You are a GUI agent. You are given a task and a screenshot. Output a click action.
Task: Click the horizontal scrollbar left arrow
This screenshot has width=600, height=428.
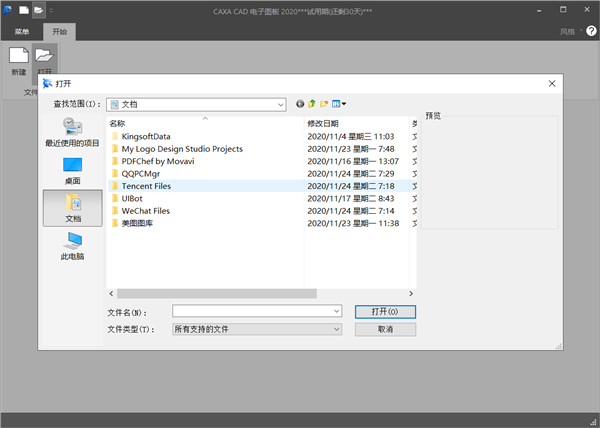click(111, 294)
